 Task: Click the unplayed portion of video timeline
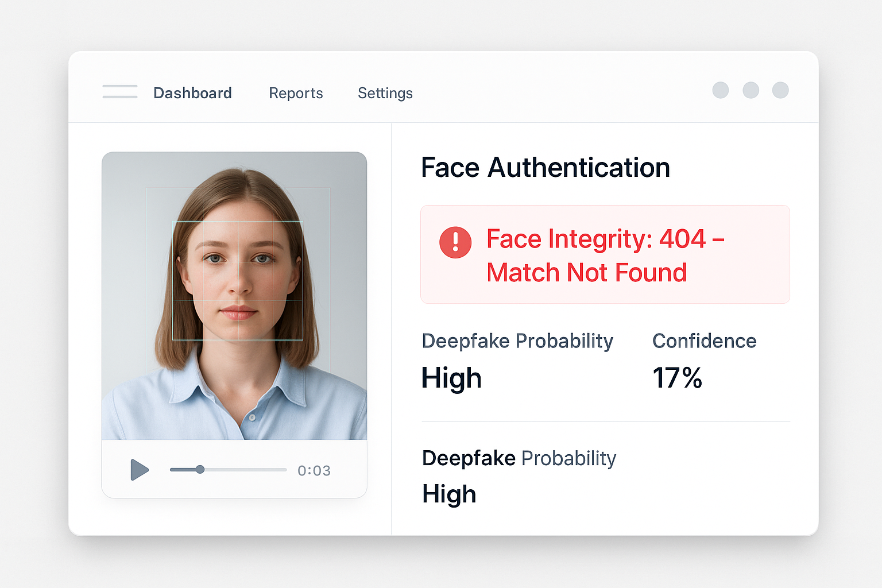247,470
